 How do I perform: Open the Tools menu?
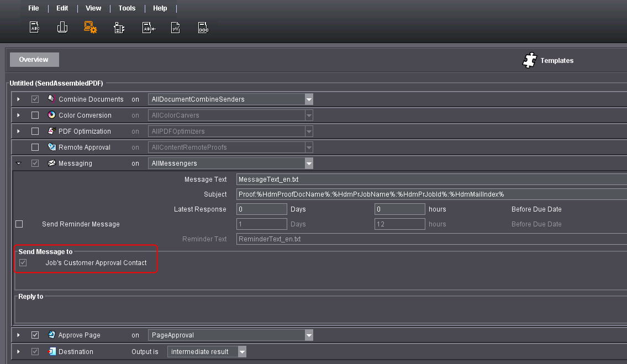(127, 8)
